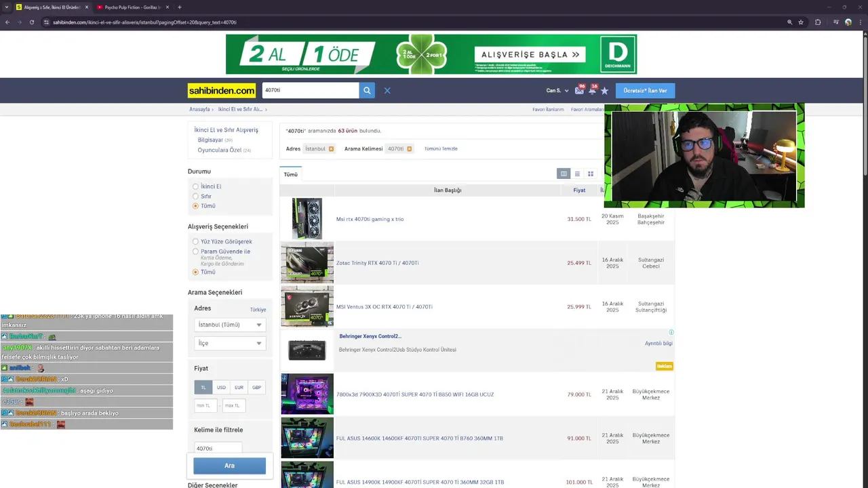
Task: Open the messages envelope icon
Action: point(579,90)
